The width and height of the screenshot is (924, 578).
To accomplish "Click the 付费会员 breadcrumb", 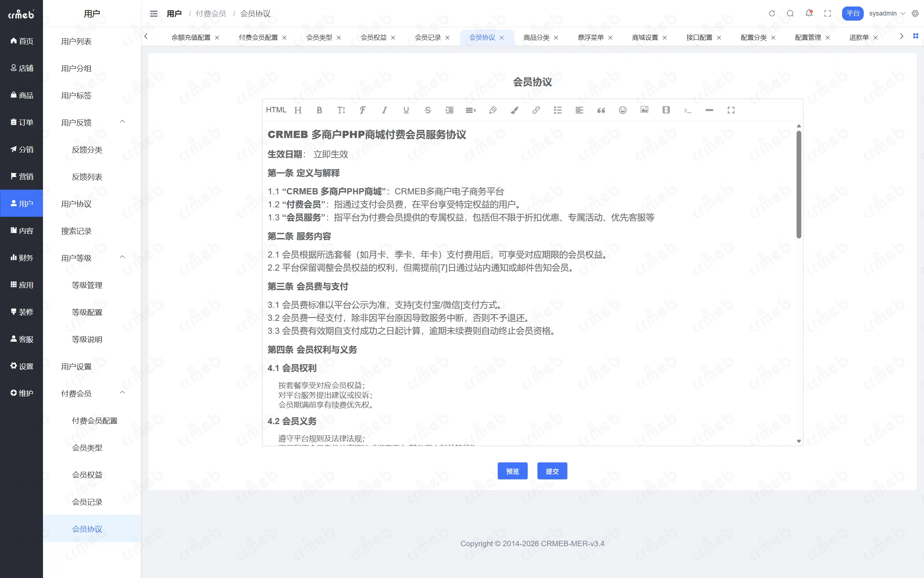I will point(211,14).
